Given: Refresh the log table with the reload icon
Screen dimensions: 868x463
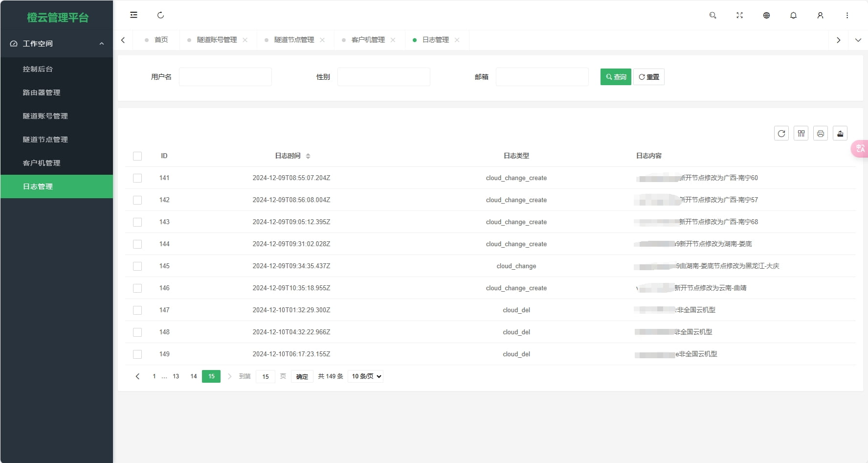Looking at the screenshot, I should point(781,133).
